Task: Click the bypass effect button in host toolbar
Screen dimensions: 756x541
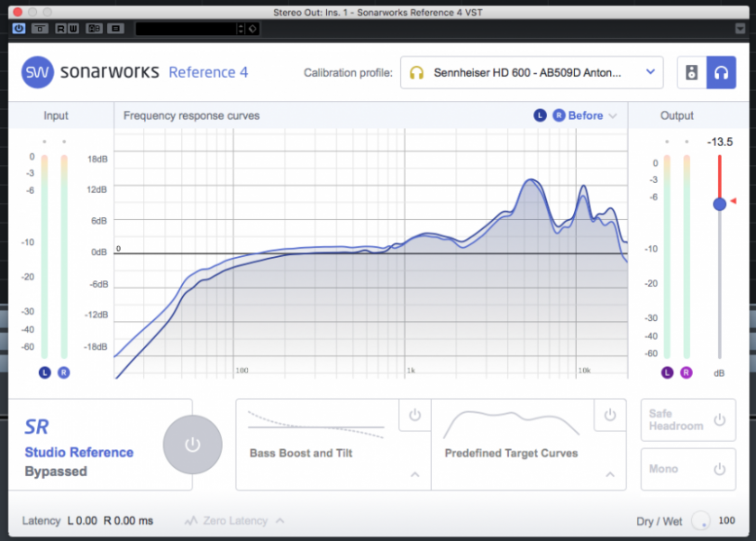Action: (40, 29)
